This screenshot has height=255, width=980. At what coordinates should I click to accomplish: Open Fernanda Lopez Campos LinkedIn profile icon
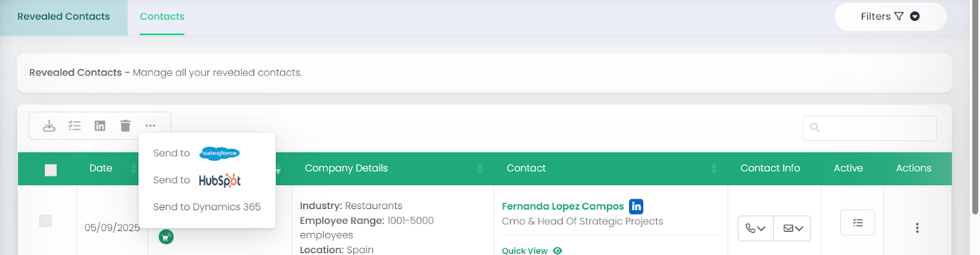click(x=636, y=207)
